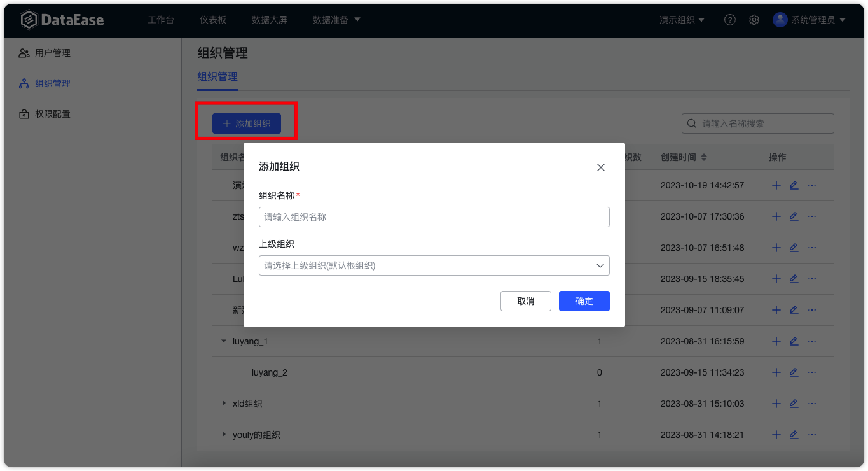Edit the xld组织 organization
Screen dimensions: 868x471
(x=794, y=404)
